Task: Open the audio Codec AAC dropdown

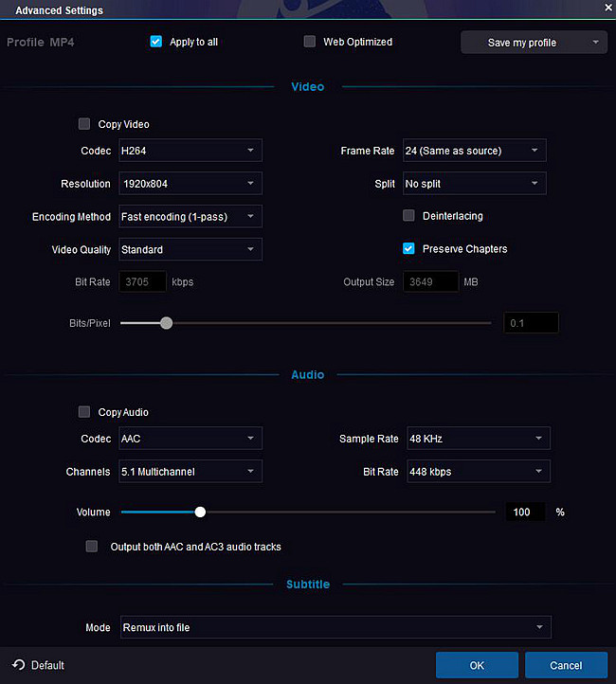Action: coord(190,439)
